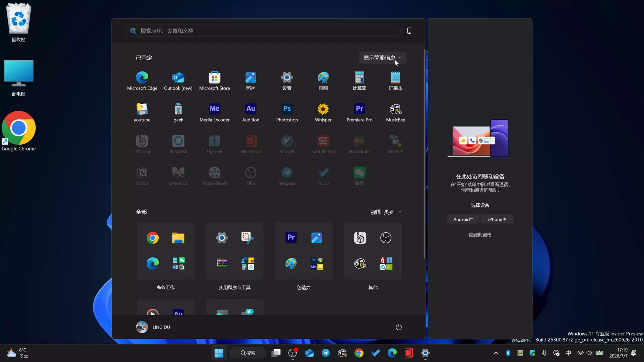Collapse pinned list via 显示简略信息

click(x=383, y=58)
